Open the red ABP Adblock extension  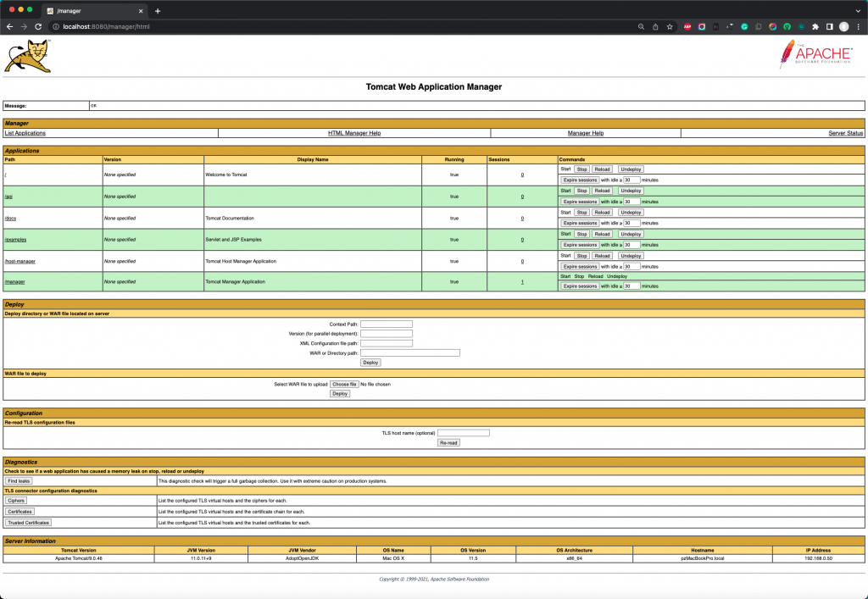click(x=687, y=26)
